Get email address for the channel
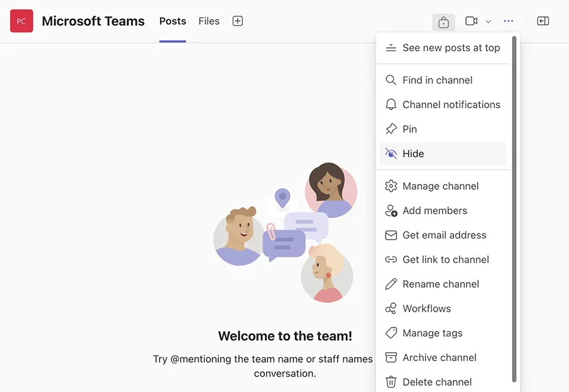This screenshot has width=569, height=392. point(444,235)
